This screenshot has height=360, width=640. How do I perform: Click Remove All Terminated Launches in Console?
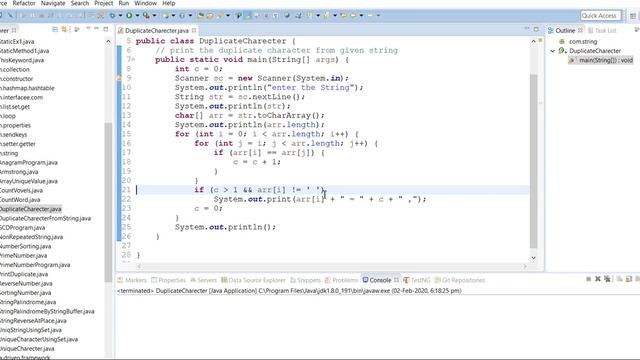pos(607,279)
